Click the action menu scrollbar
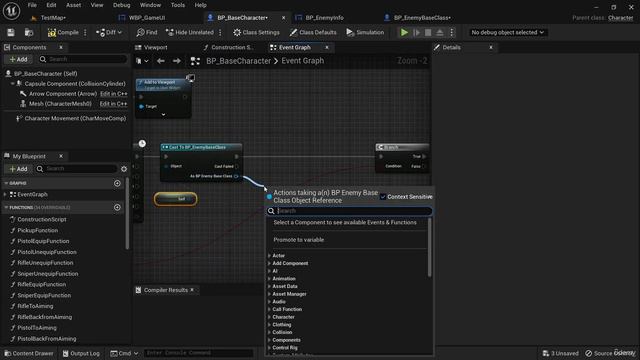Viewport: 640px width, 360px height. [430, 247]
